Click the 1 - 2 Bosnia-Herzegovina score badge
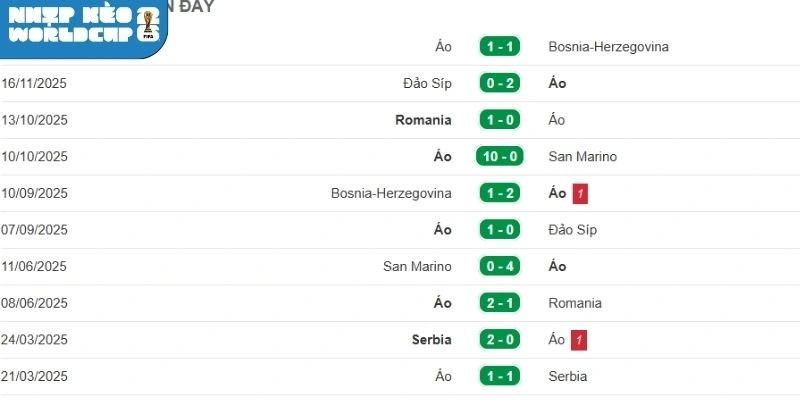Image resolution: width=800 pixels, height=400 pixels. tap(500, 193)
